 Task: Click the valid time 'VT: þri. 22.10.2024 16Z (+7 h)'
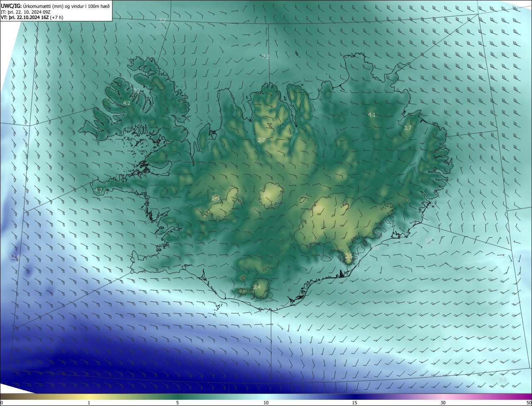32,17
